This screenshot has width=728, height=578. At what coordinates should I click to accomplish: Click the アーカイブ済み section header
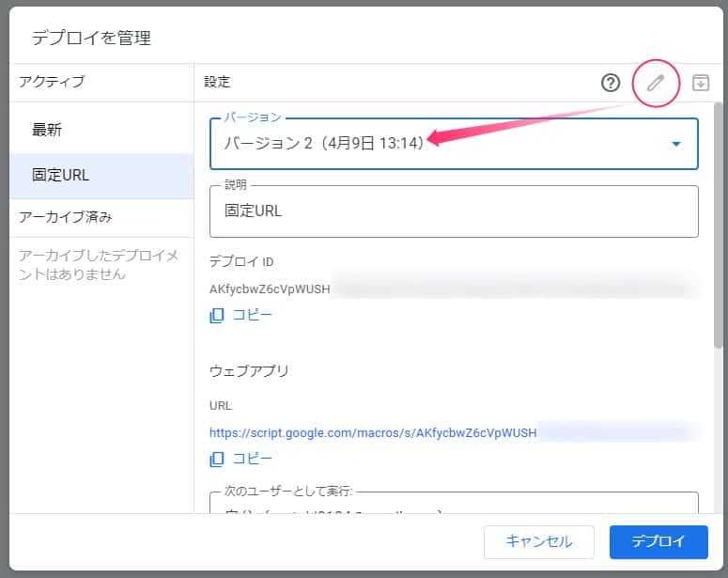coord(65,217)
